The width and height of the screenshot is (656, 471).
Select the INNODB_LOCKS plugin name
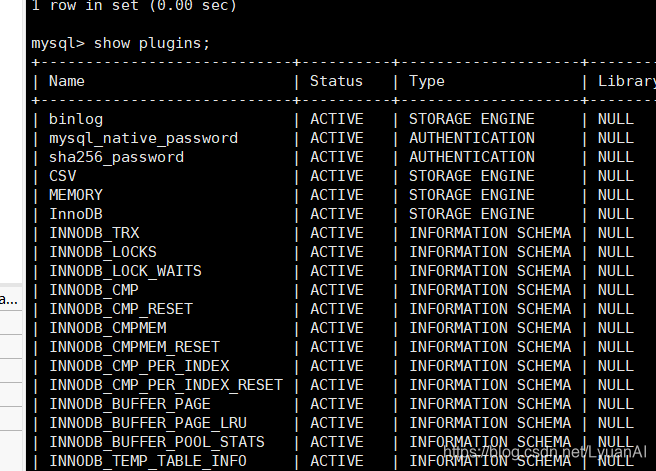tap(103, 252)
